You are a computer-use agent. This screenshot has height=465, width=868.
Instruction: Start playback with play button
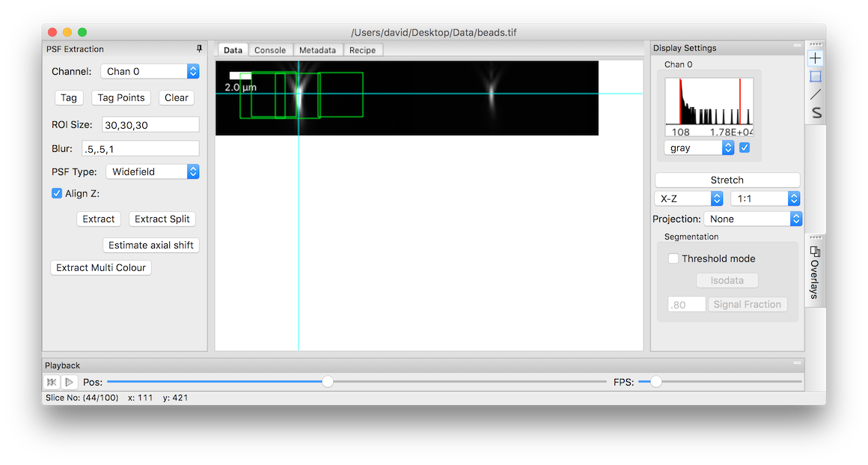click(69, 382)
